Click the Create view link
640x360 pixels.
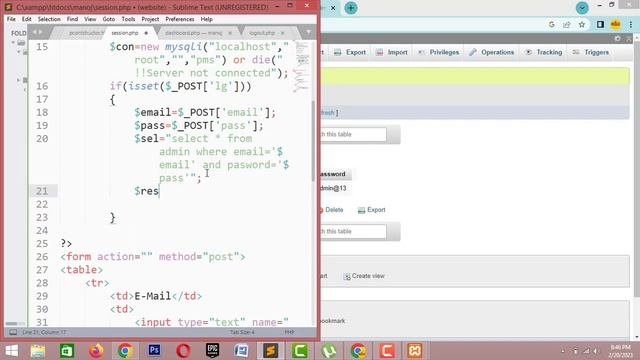[x=364, y=276]
